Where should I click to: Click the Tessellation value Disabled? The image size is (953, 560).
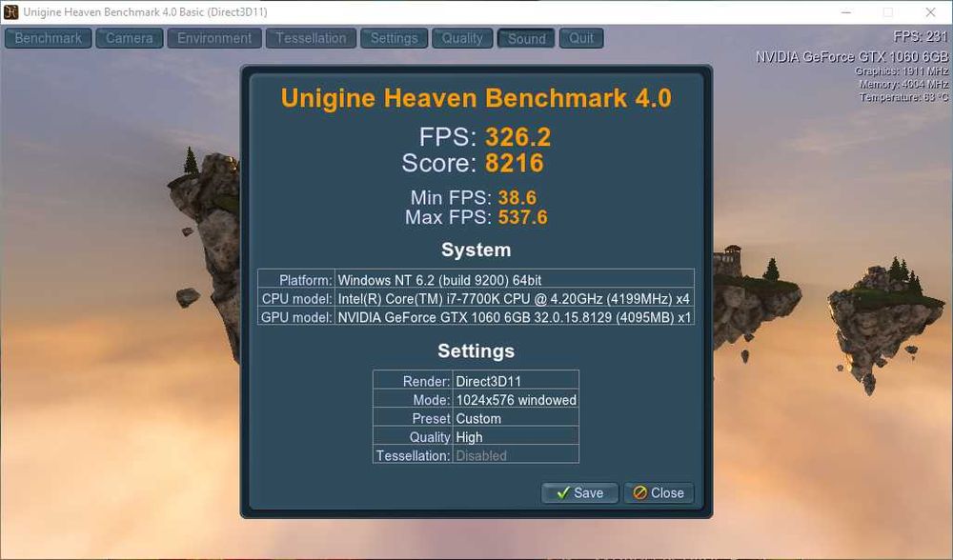[480, 455]
